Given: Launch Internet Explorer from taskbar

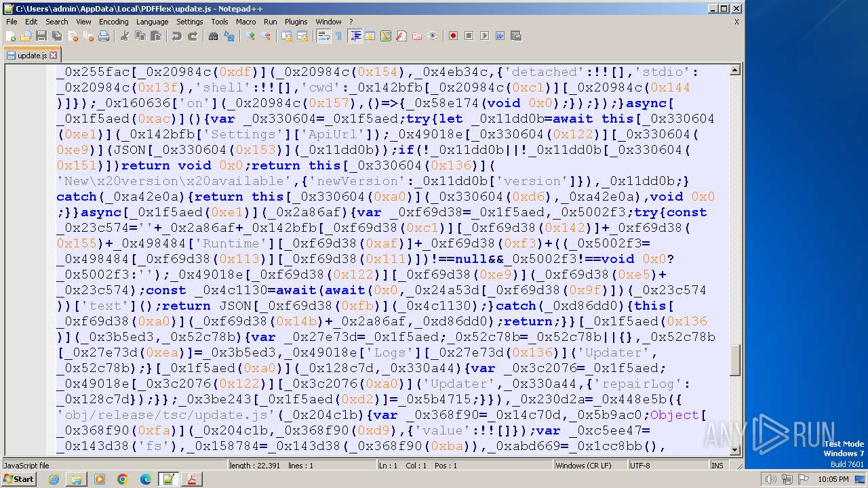Looking at the screenshot, I should coord(54,479).
